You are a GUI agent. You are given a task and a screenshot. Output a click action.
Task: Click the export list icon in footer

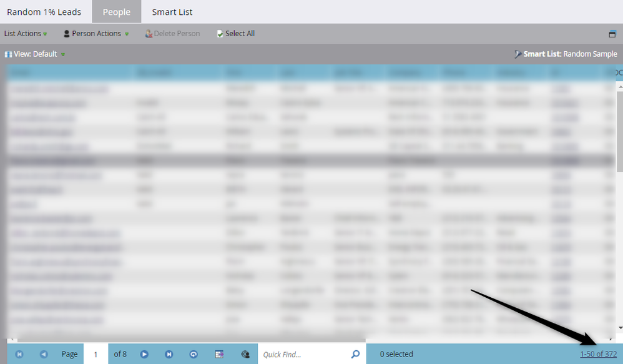click(219, 354)
